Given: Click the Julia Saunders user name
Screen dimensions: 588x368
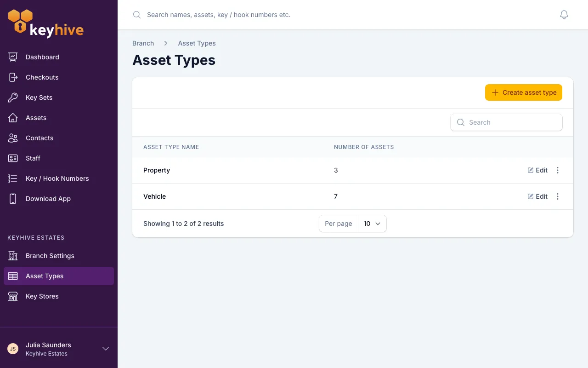Looking at the screenshot, I should (48, 345).
